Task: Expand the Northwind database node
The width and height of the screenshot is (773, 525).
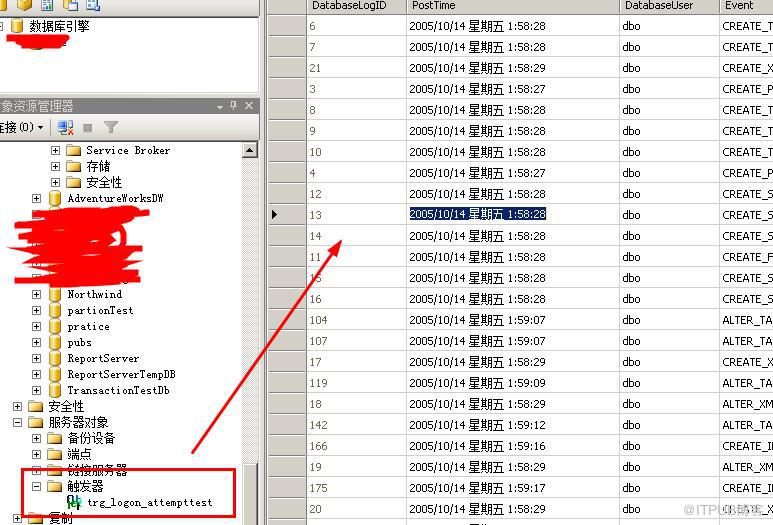Action: tap(36, 294)
